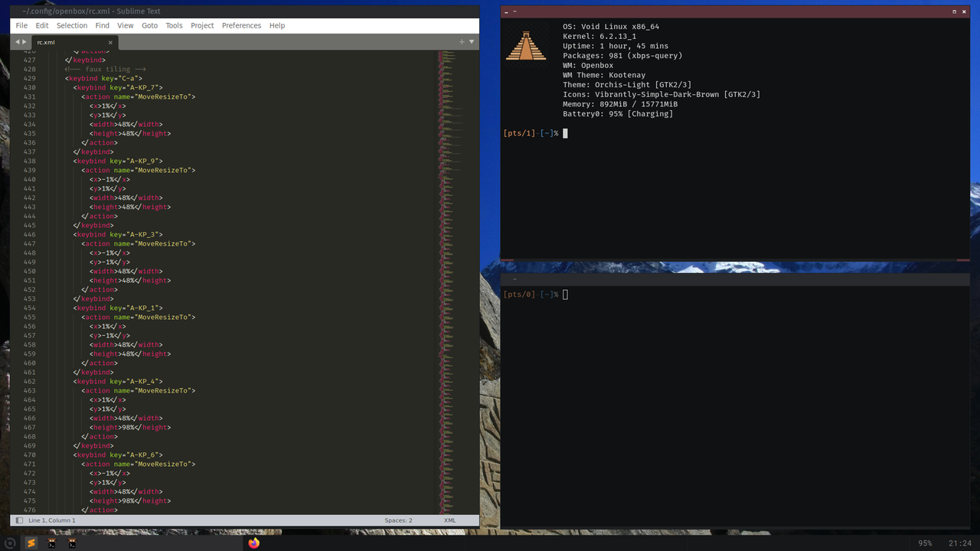Click the Battery0: 95% [Charging] line
The image size is (980, 551).
(618, 114)
